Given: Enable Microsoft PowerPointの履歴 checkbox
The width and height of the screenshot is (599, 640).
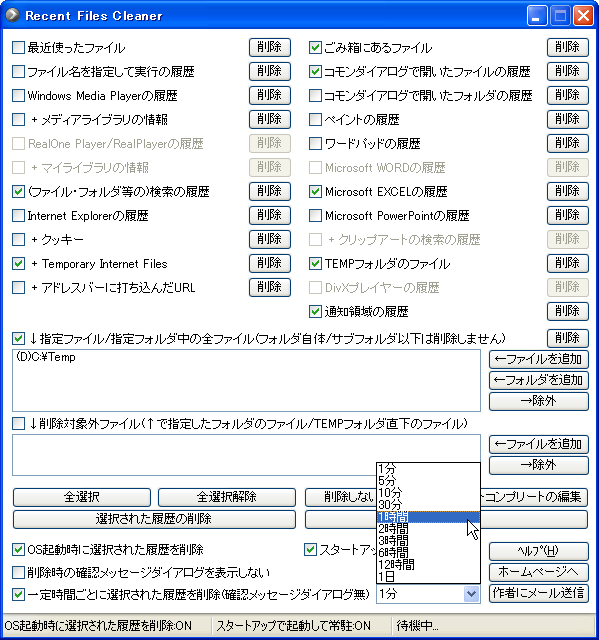Looking at the screenshot, I should click(315, 216).
